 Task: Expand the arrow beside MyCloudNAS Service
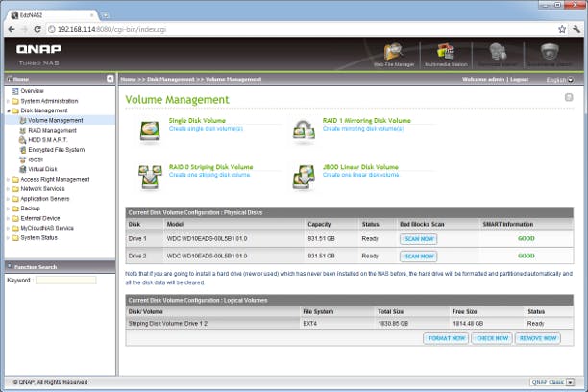click(x=9, y=228)
